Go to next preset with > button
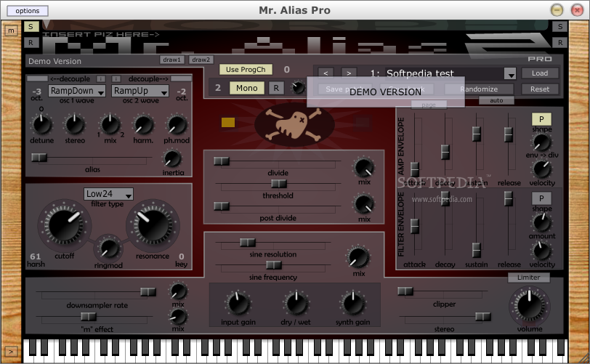Viewport: 590px width, 364px height. coord(349,73)
